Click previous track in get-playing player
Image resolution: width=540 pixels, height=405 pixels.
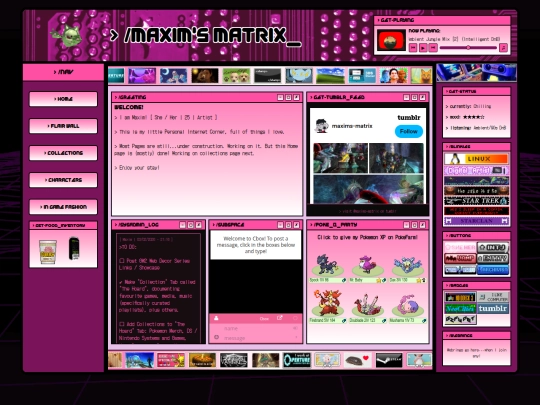tap(413, 48)
